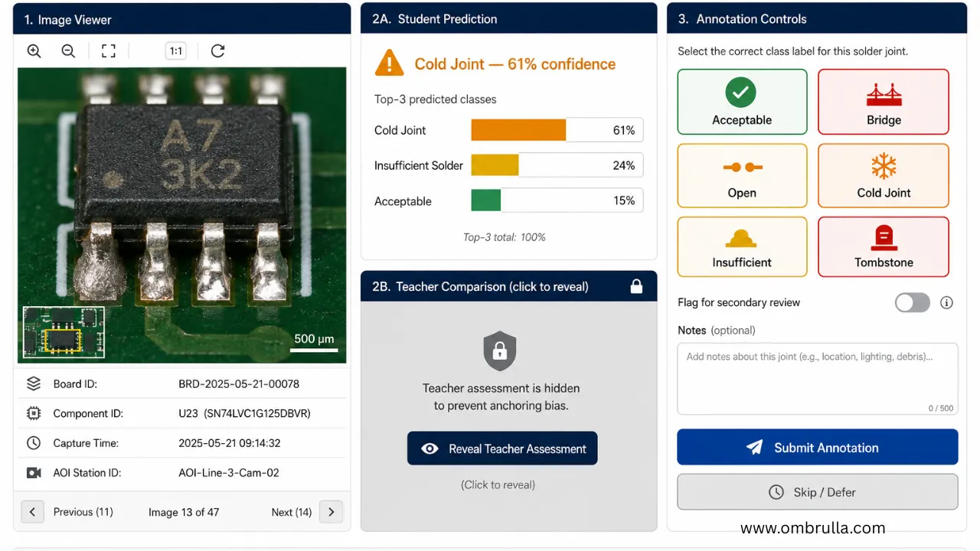This screenshot has height=551, width=980.
Task: Click the Board ID layers icon
Action: 34,384
